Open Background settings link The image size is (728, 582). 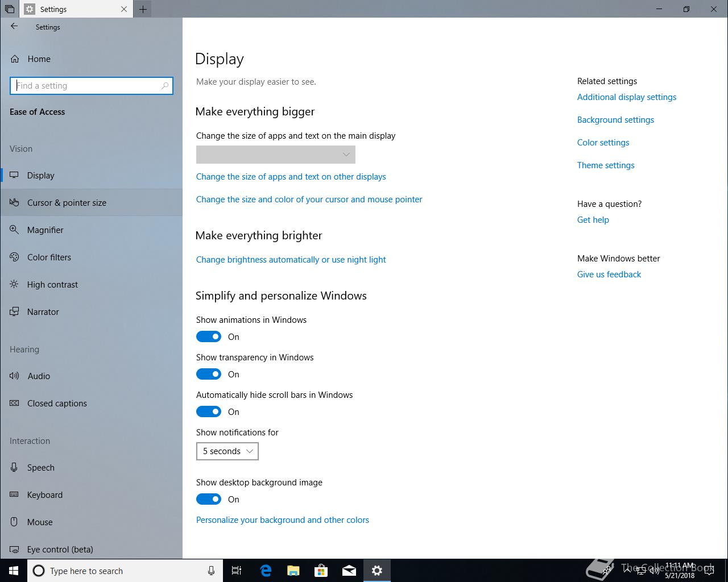[x=615, y=120]
